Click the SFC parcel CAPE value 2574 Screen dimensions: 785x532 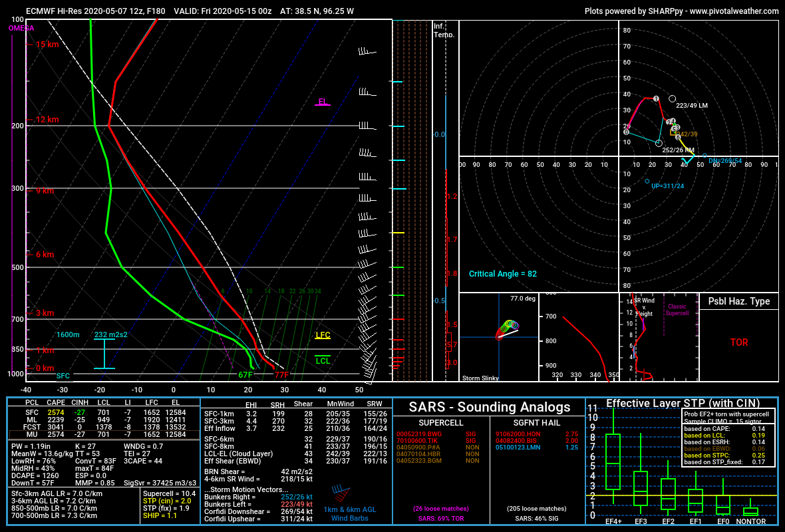point(56,413)
